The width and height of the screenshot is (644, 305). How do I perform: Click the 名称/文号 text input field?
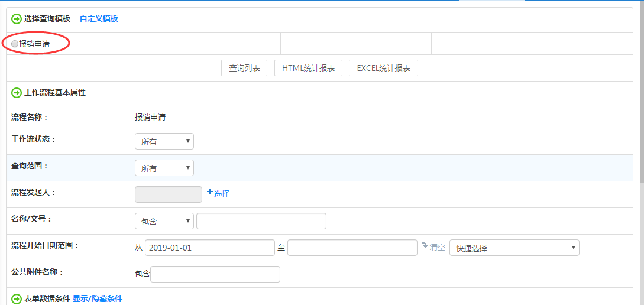point(261,221)
